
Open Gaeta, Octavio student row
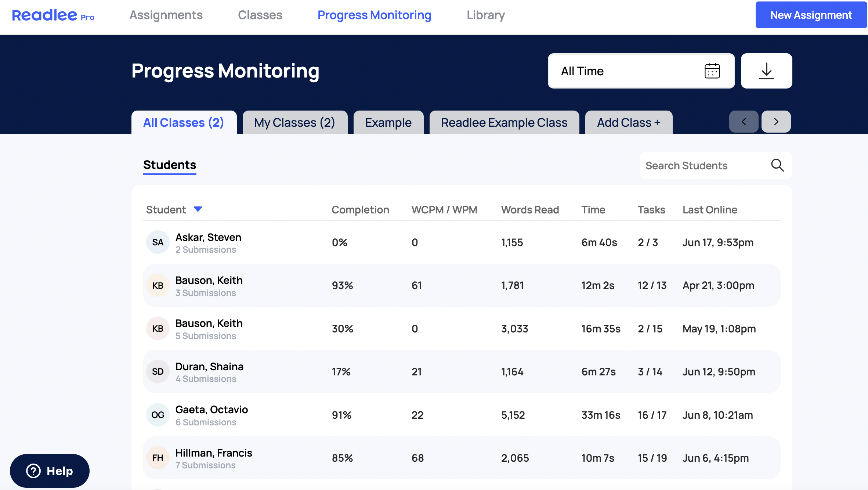tap(462, 415)
